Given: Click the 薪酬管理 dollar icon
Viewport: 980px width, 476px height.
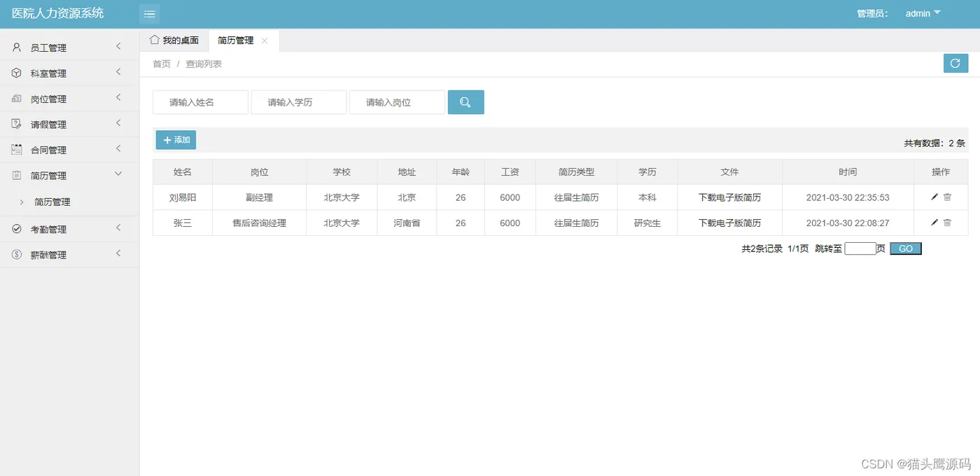Looking at the screenshot, I should (x=17, y=255).
